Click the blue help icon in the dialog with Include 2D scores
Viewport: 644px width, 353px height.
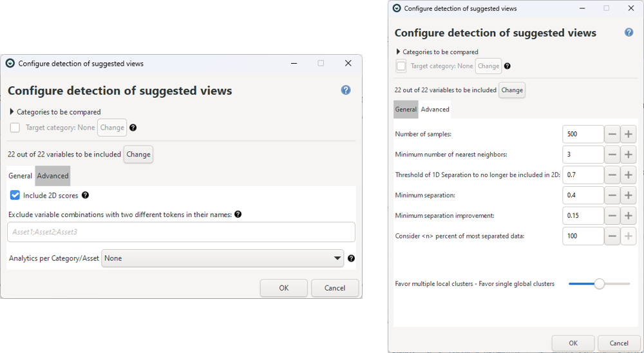coord(346,90)
